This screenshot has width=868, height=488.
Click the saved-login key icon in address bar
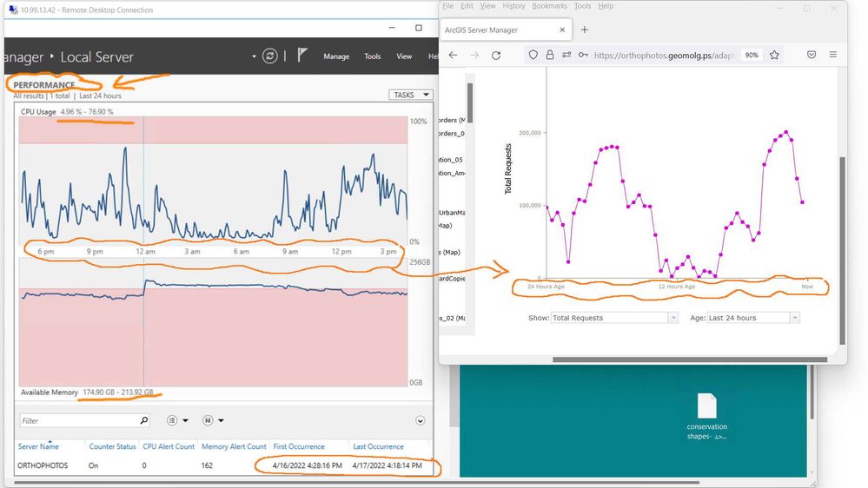(583, 55)
